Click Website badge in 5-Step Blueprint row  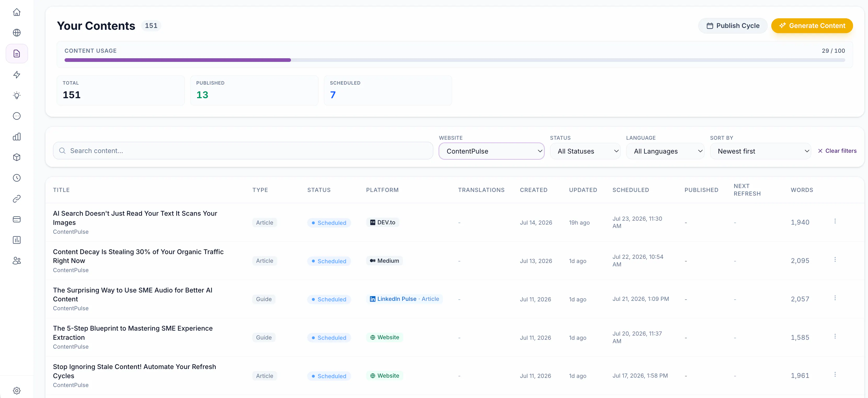(385, 337)
